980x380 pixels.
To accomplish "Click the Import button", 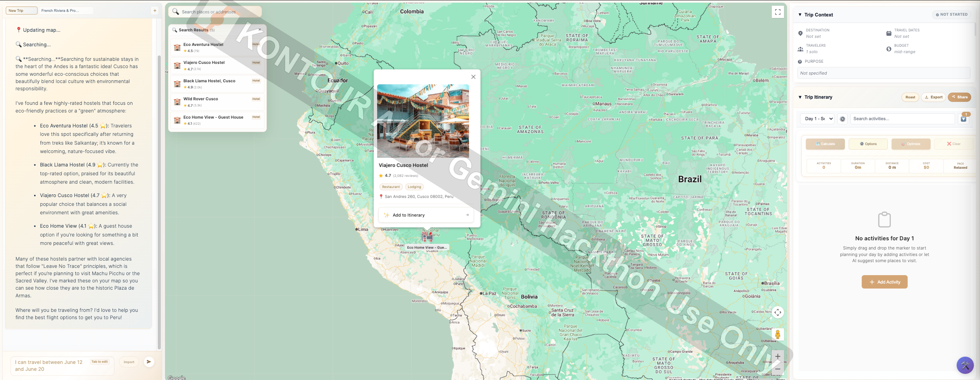I will (x=129, y=362).
